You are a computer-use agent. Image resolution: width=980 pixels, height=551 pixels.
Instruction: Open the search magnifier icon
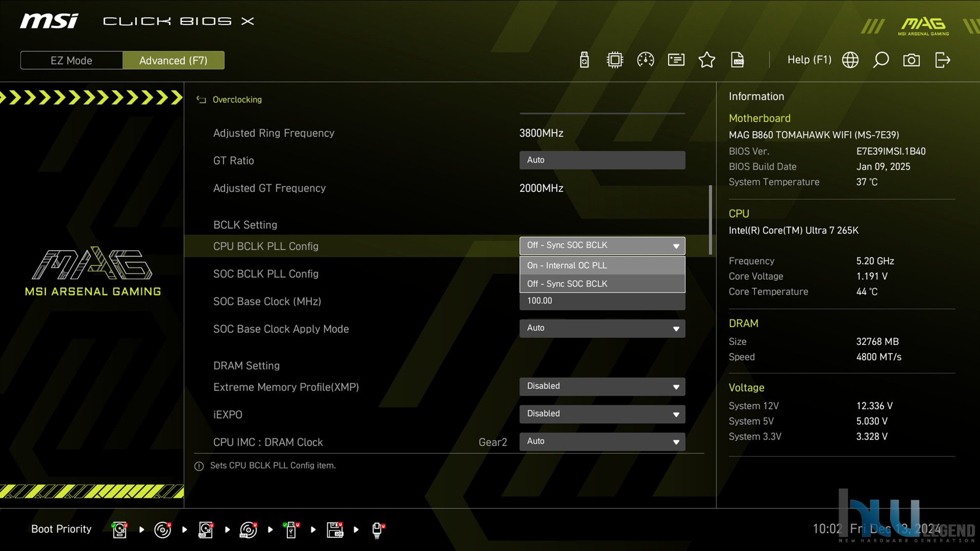coord(880,60)
